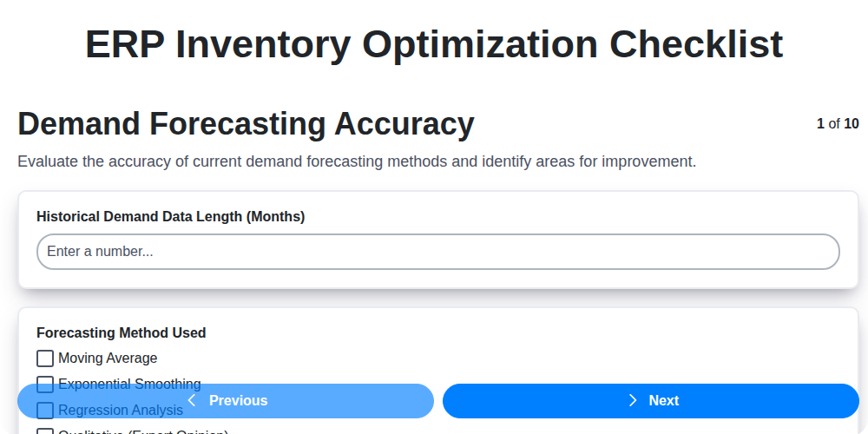The image size is (868, 434).
Task: Check the Qualitative (Expert Opinion) box
Action: pos(45,431)
